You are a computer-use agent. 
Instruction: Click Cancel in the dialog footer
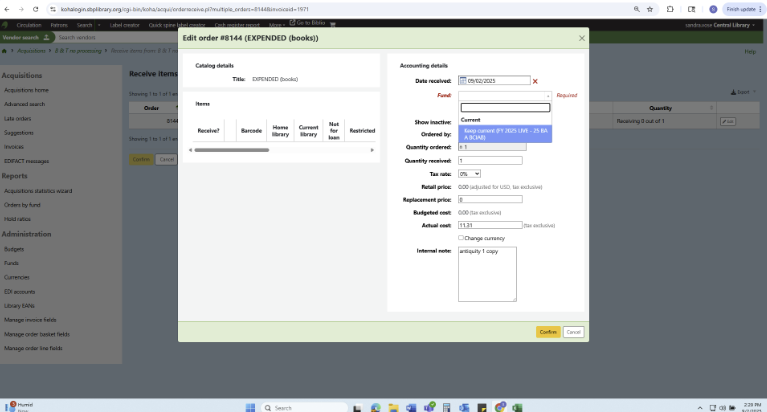[x=573, y=331]
